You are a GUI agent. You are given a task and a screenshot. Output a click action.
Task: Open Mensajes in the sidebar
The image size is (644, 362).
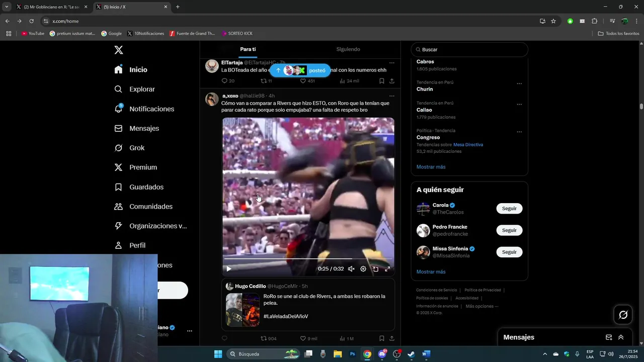point(136,128)
